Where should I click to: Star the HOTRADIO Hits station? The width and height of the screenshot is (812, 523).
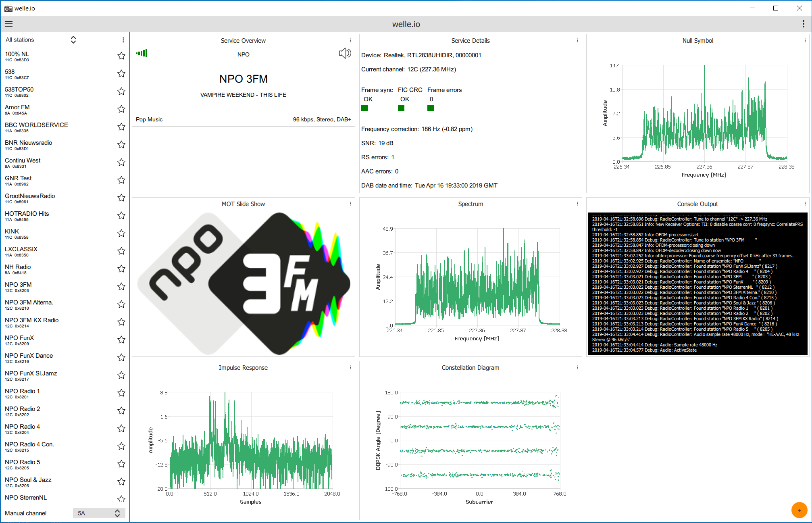pyautogui.click(x=121, y=216)
